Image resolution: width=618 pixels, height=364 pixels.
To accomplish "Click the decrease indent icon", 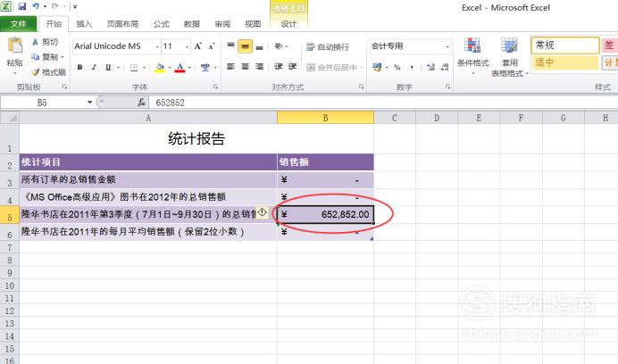I will tap(279, 67).
